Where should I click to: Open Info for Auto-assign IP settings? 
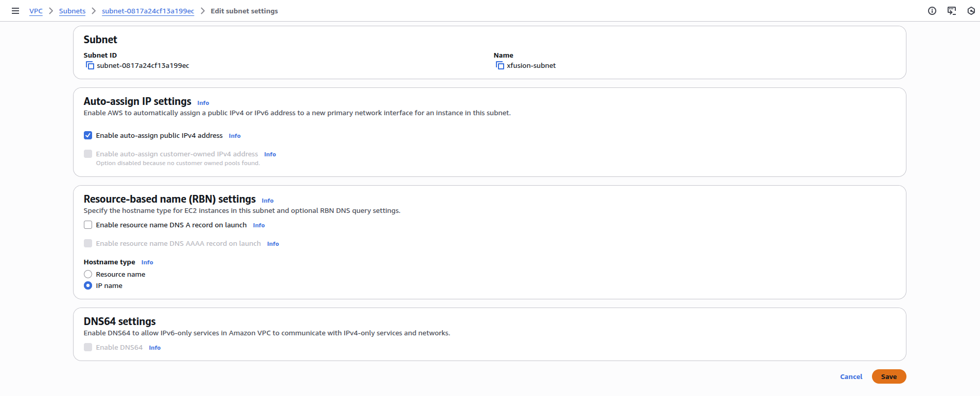(x=203, y=103)
